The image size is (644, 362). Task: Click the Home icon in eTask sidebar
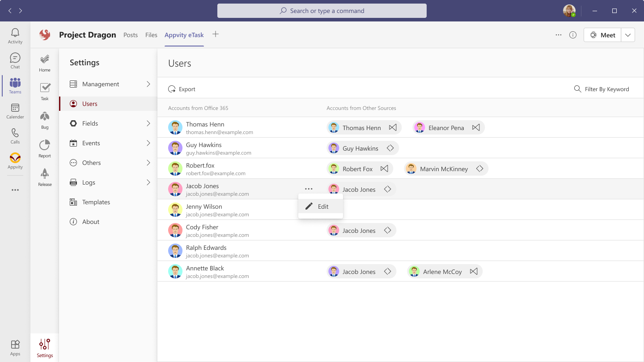pos(45,63)
